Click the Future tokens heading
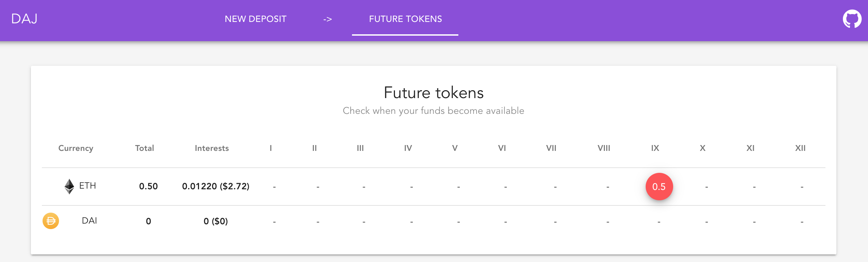This screenshot has height=262, width=868. tap(434, 93)
